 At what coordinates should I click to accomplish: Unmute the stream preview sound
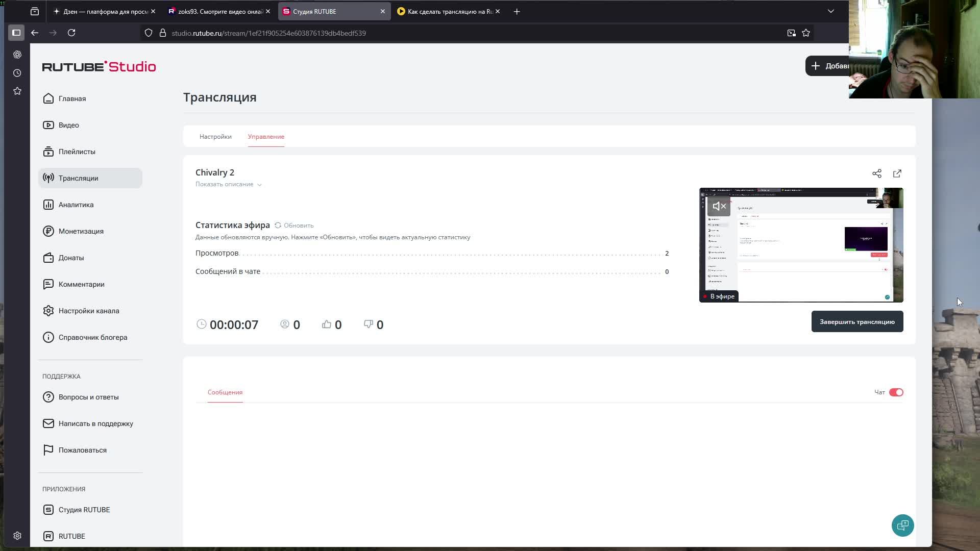pyautogui.click(x=719, y=206)
